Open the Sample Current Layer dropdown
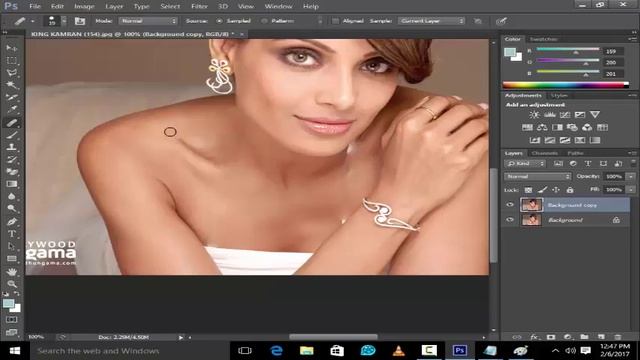The width and height of the screenshot is (640, 360). [431, 21]
